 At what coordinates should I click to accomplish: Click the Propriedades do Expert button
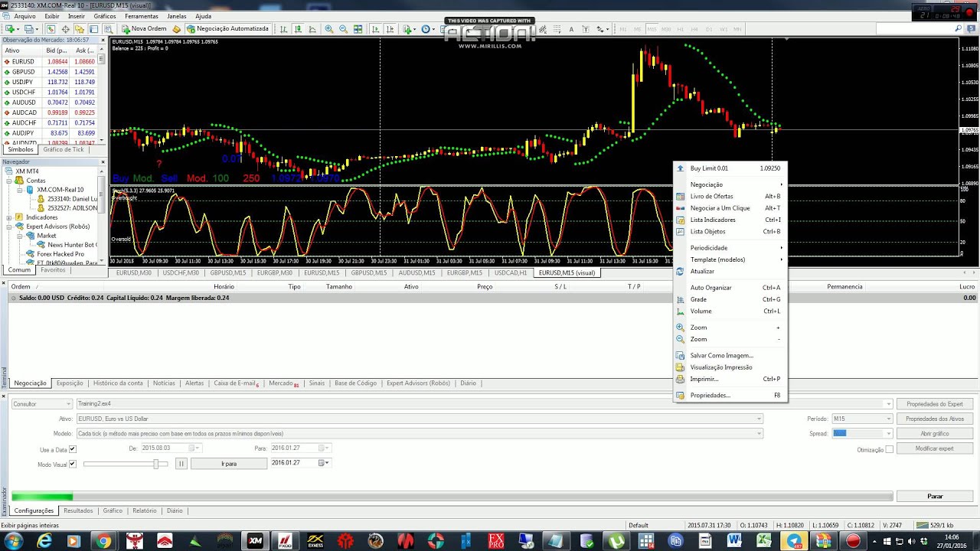click(935, 404)
